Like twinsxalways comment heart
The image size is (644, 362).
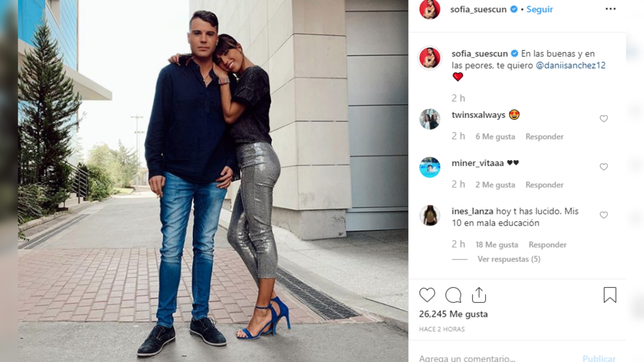point(604,119)
